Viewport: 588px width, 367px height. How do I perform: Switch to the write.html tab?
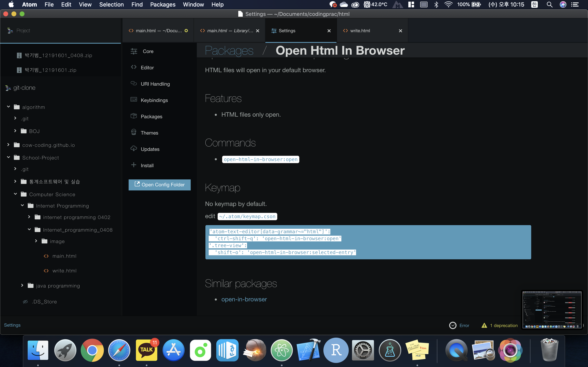pos(360,31)
